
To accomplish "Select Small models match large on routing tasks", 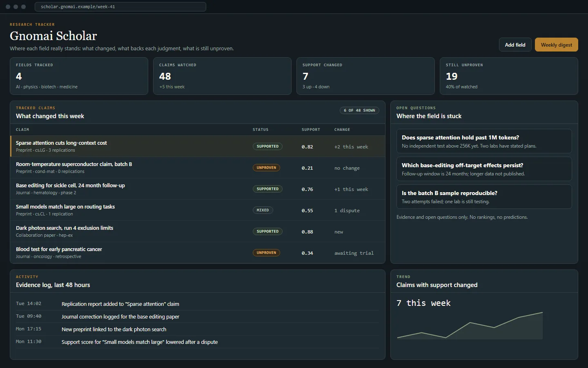I will (x=198, y=210).
